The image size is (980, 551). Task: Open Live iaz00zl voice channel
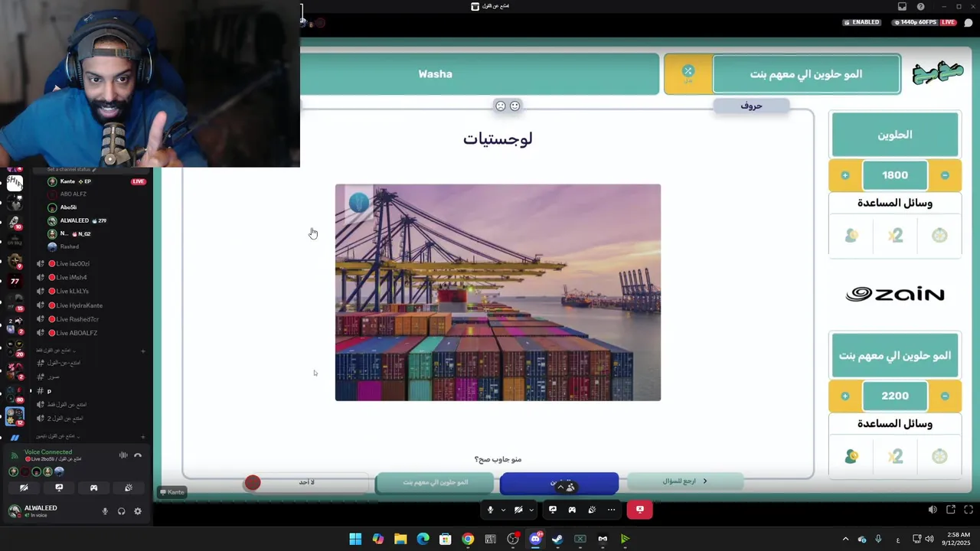click(x=72, y=263)
